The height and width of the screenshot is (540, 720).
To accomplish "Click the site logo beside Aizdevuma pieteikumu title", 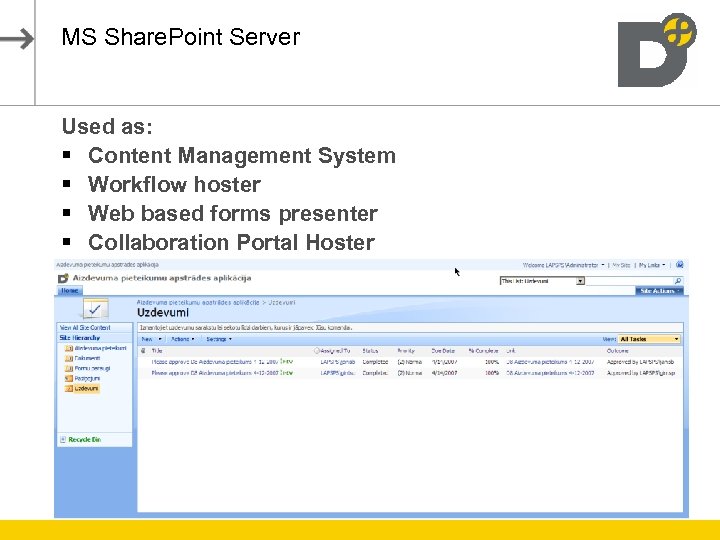I will (x=63, y=278).
